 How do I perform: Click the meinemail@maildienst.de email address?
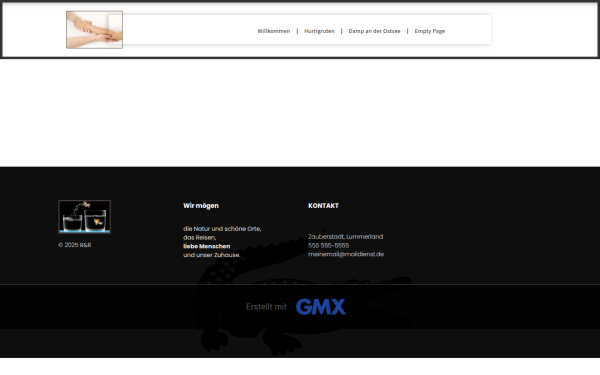click(346, 254)
